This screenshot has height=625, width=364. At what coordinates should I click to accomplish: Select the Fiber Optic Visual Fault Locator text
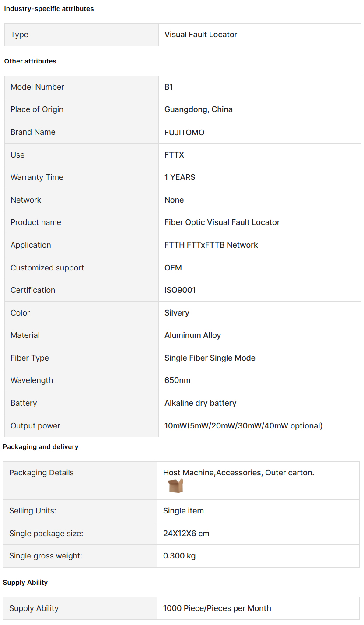tap(222, 222)
